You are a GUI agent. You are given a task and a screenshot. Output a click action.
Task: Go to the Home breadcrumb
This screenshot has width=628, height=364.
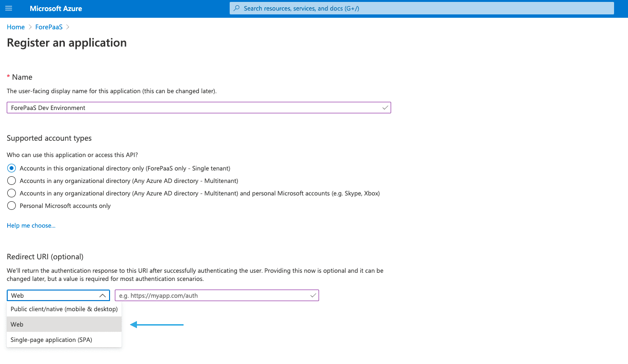16,27
